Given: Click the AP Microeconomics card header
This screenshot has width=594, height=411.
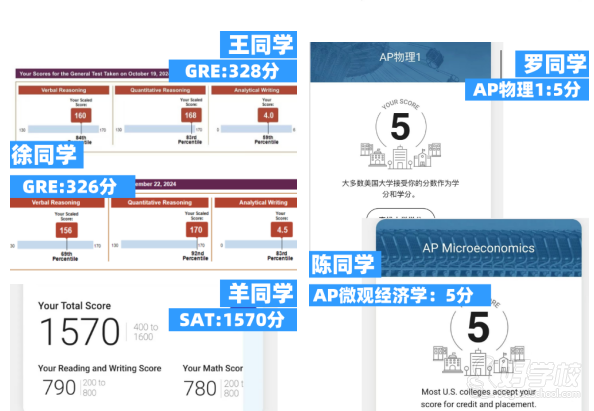Looking at the screenshot, I should pos(478,248).
